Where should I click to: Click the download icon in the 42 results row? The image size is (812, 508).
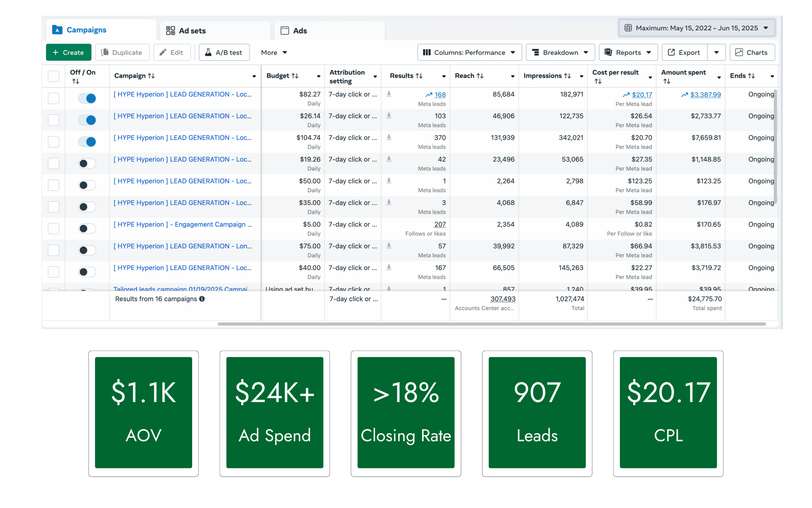(x=389, y=159)
